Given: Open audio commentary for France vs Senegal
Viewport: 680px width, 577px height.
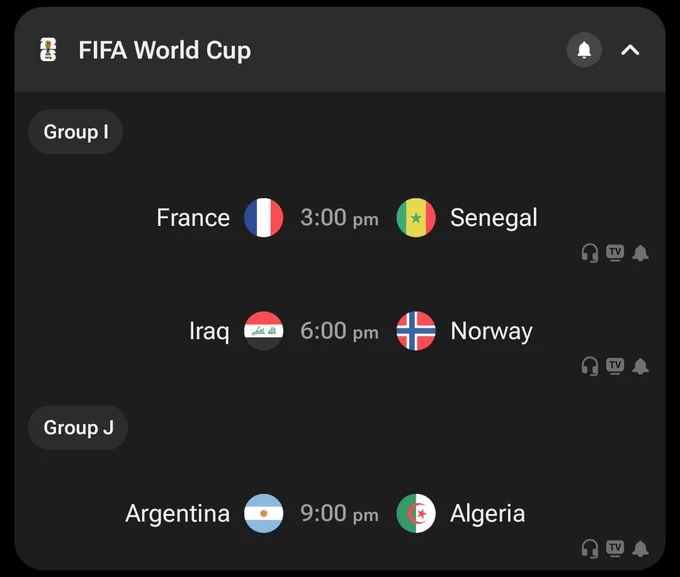Looking at the screenshot, I should pos(589,253).
